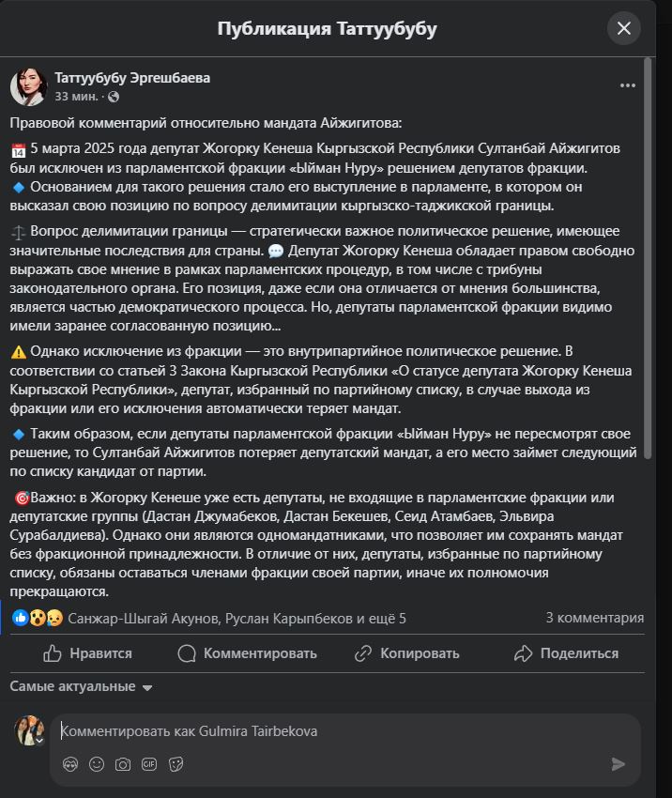Open Таттуубубу Эргешбаева profile name link

(132, 78)
